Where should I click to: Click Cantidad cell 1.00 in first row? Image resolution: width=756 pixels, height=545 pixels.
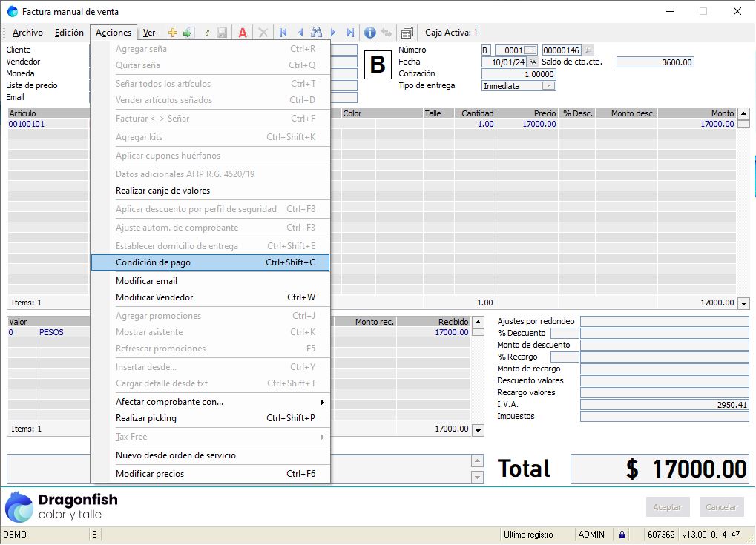(x=474, y=124)
